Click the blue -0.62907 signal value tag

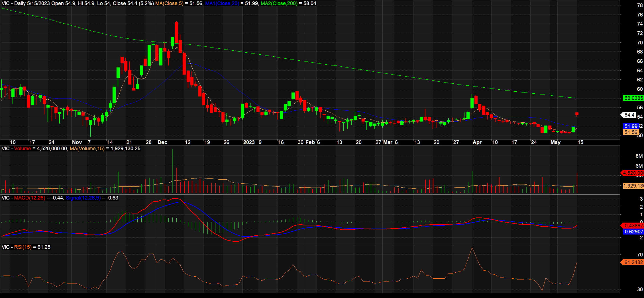tap(633, 232)
